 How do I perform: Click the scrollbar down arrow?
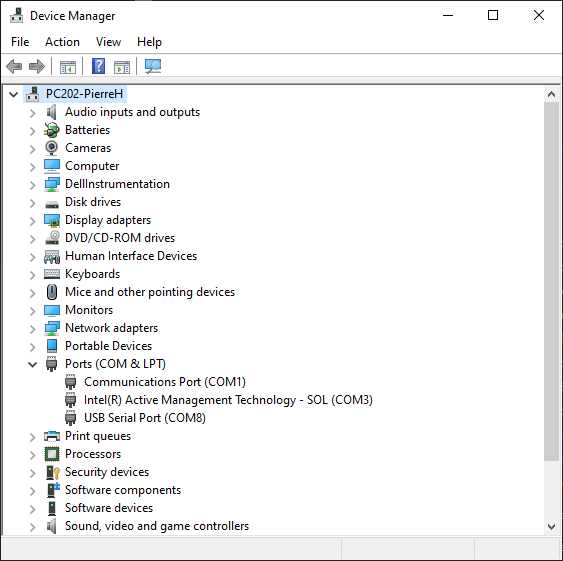pos(552,527)
